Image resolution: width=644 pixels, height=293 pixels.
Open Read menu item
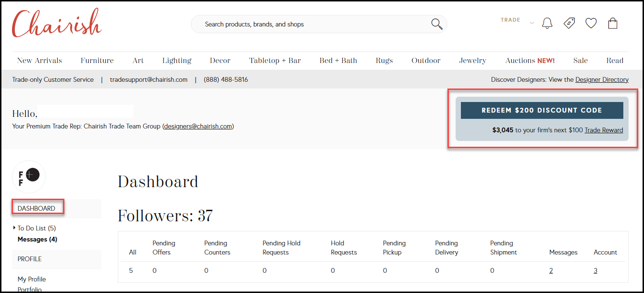pos(615,61)
